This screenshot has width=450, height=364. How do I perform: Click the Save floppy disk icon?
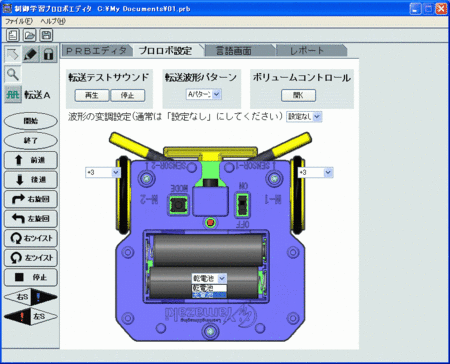[46, 35]
